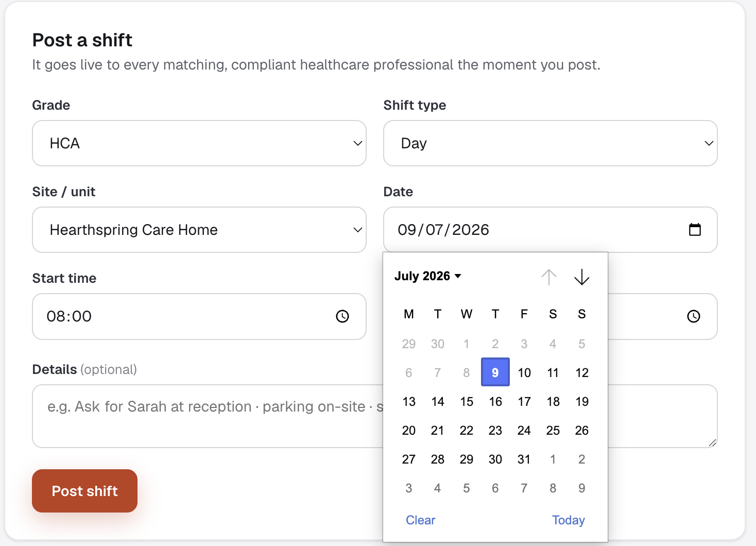Select 11 July in the calendar
Screen dimensions: 756x546
click(553, 372)
